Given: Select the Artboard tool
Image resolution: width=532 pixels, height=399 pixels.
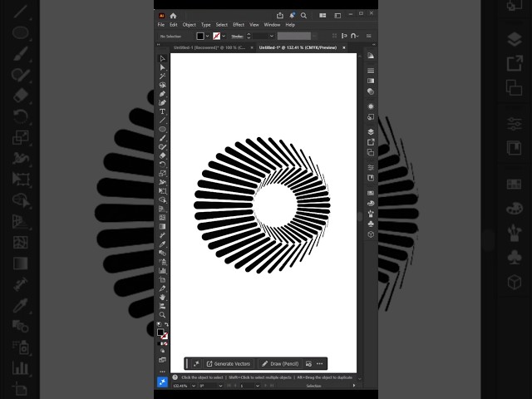Looking at the screenshot, I should click(x=162, y=279).
